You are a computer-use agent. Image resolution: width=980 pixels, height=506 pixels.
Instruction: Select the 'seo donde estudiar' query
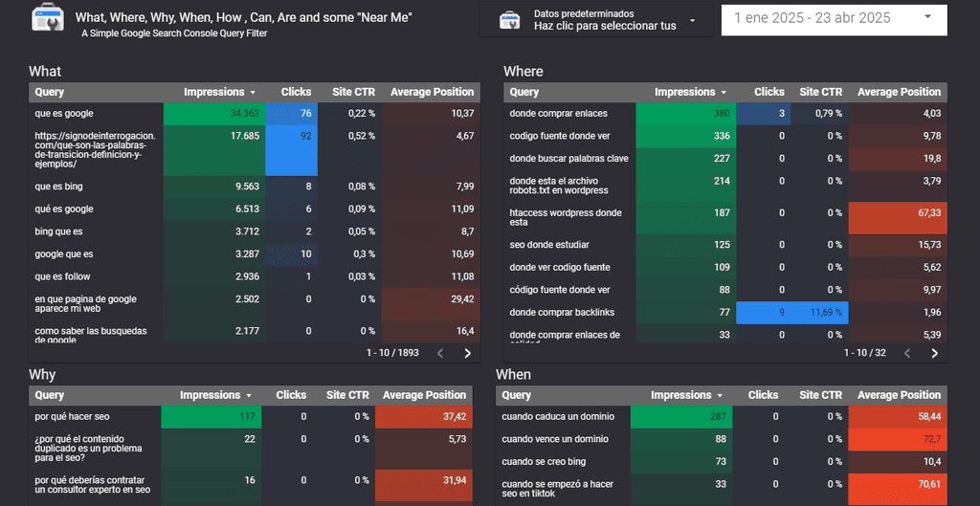coord(549,245)
